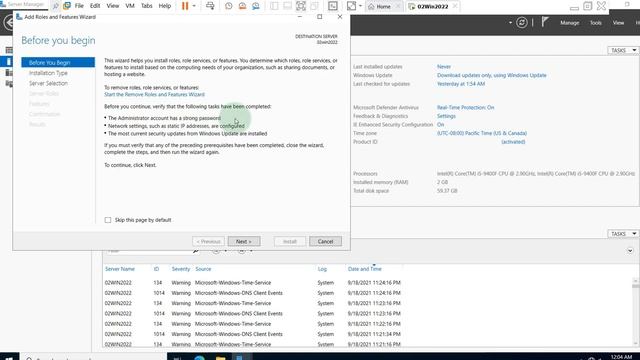This screenshot has height=360, width=640.
Task: Click Last checked Yesterday at 1:54 AM link
Action: (x=461, y=84)
